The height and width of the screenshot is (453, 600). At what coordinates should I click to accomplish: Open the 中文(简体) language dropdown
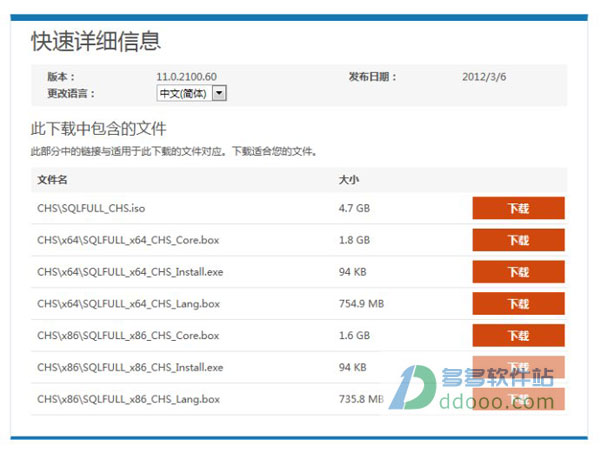(x=191, y=93)
